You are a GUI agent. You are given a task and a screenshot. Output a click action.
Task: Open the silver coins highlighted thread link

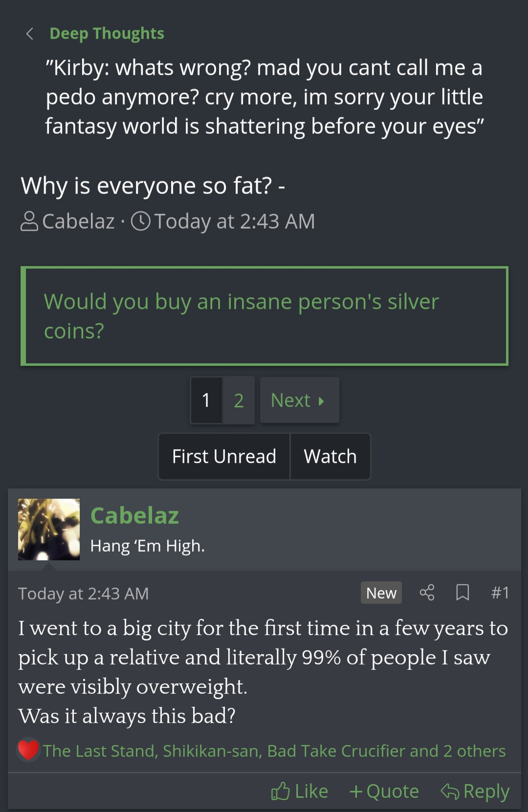(242, 316)
